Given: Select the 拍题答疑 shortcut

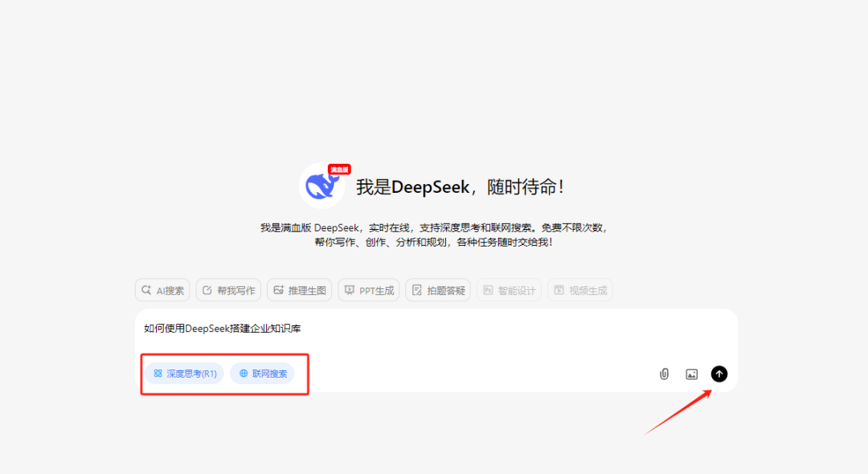Looking at the screenshot, I should click(x=438, y=290).
